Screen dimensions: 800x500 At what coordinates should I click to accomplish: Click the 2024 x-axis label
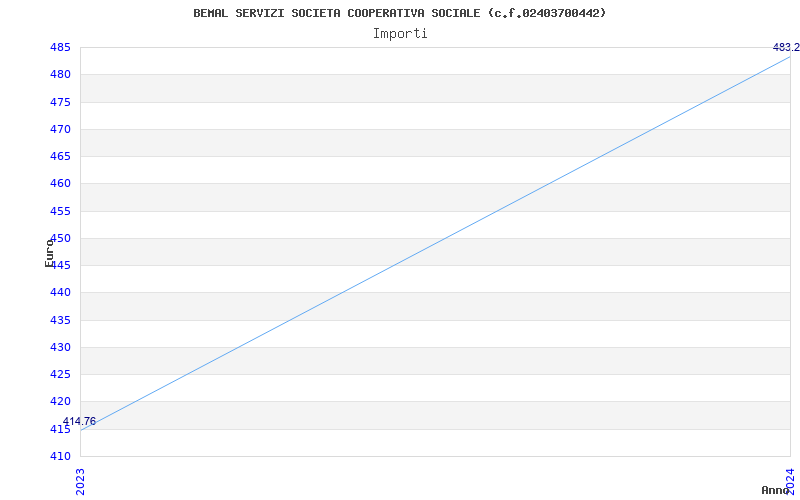[790, 481]
